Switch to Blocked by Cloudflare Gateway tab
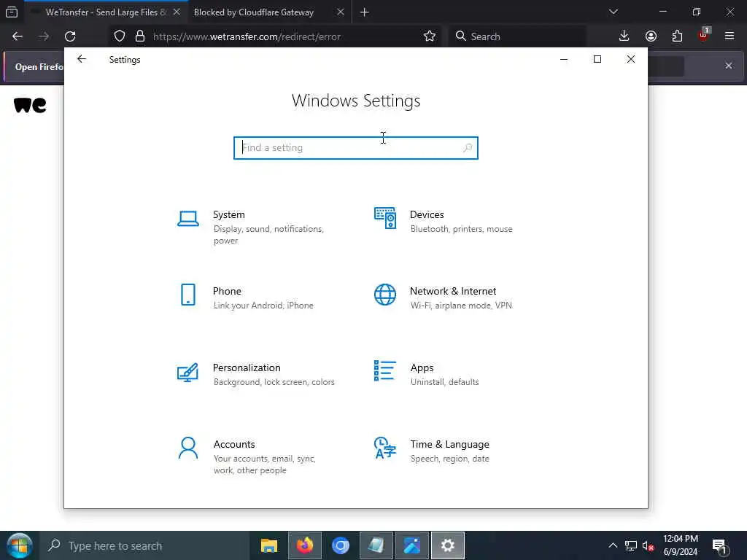This screenshot has height=560, width=747. click(253, 12)
